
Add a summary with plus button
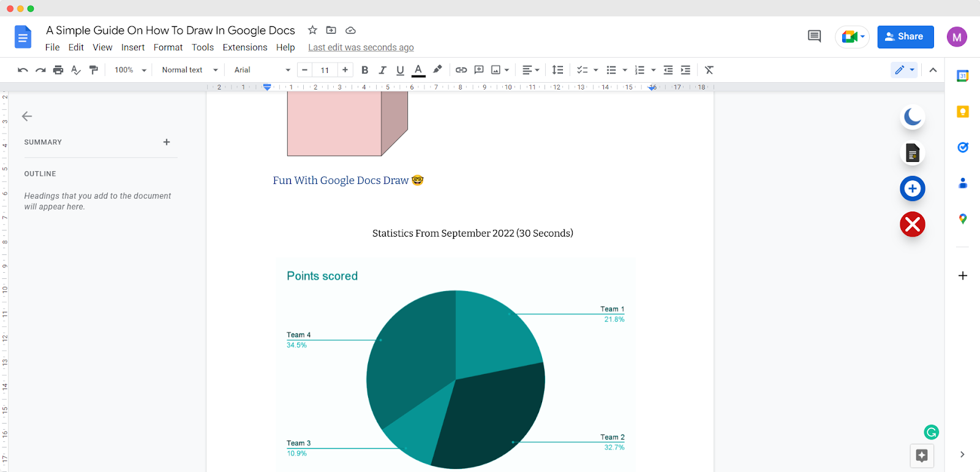coord(167,142)
